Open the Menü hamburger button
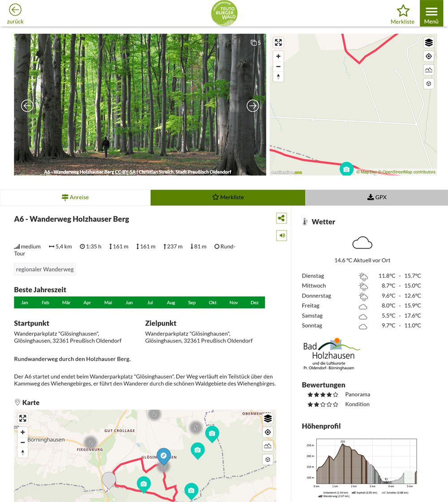The width and height of the screenshot is (448, 502). [x=431, y=13]
